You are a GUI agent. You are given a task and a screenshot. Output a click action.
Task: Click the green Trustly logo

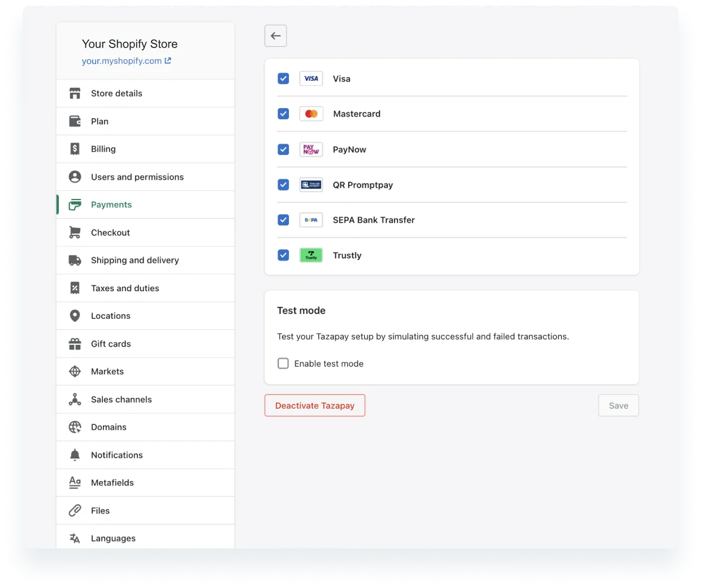click(311, 255)
